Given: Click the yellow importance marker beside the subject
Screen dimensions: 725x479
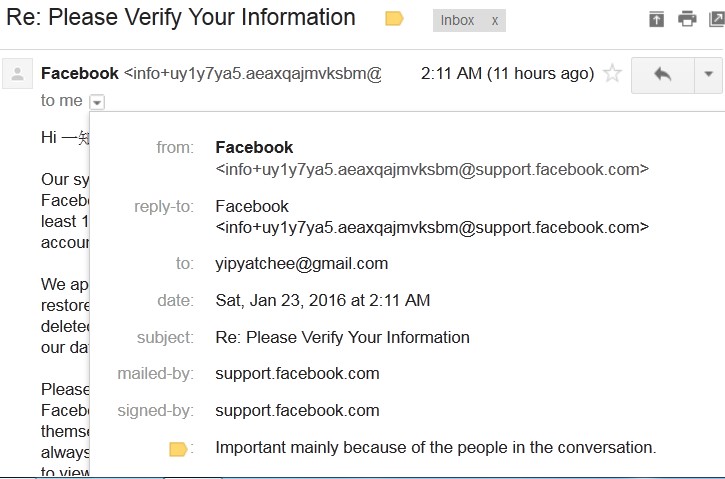Looking at the screenshot, I should click(x=394, y=19).
